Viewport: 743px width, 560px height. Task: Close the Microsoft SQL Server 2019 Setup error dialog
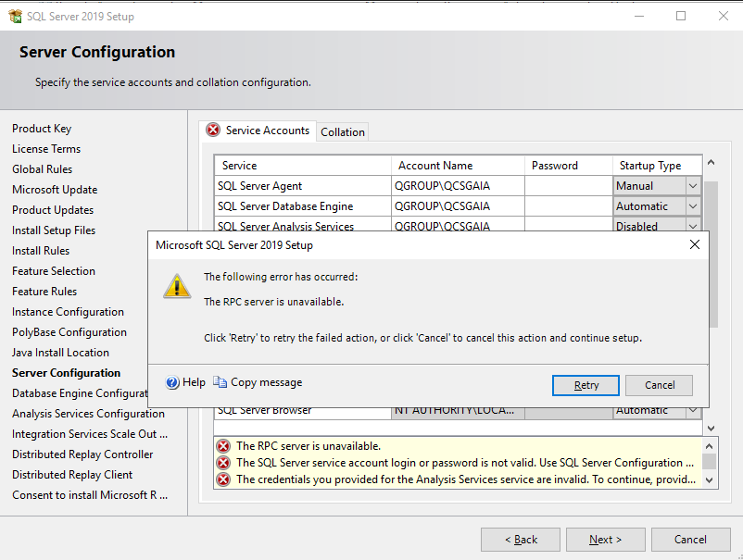[x=694, y=244]
